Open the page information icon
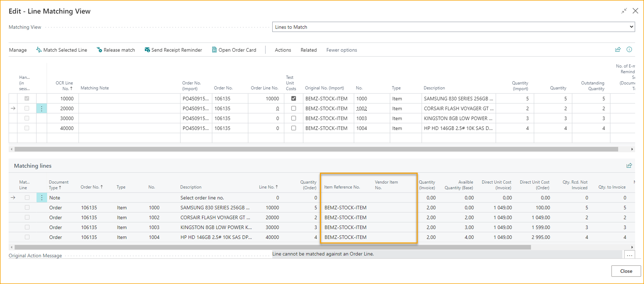Image resolution: width=644 pixels, height=284 pixels. tap(629, 50)
